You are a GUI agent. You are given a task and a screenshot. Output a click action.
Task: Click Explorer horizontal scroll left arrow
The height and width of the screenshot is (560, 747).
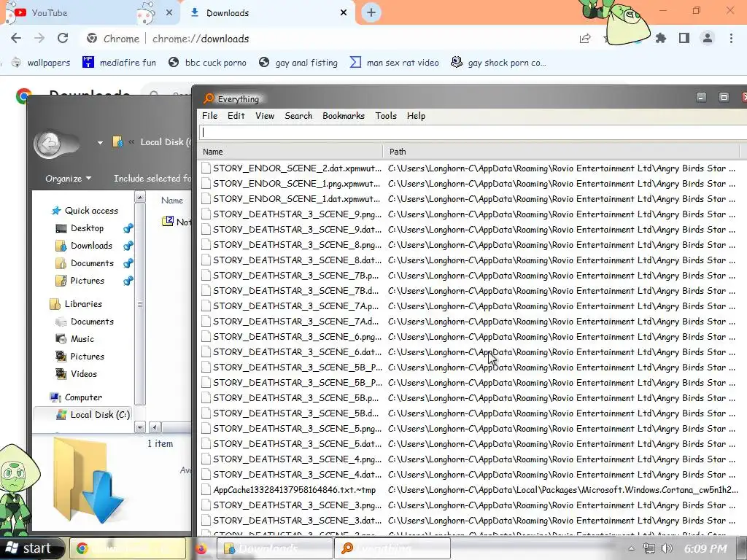(x=155, y=427)
